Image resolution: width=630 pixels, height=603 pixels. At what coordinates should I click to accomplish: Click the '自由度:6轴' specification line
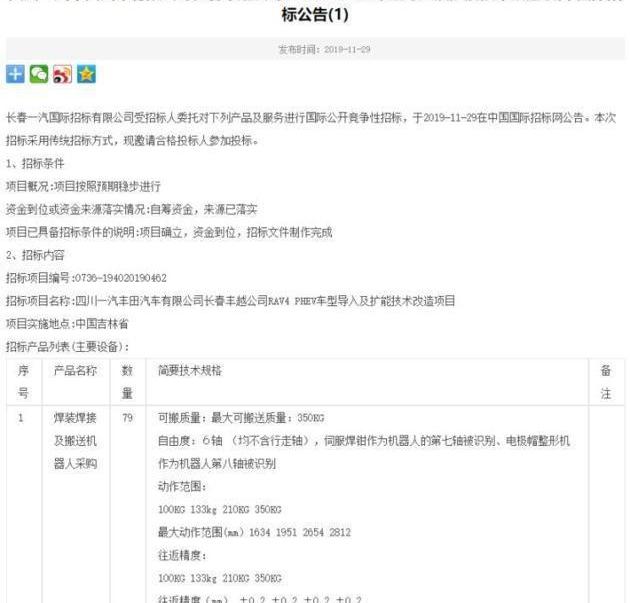[x=364, y=441]
